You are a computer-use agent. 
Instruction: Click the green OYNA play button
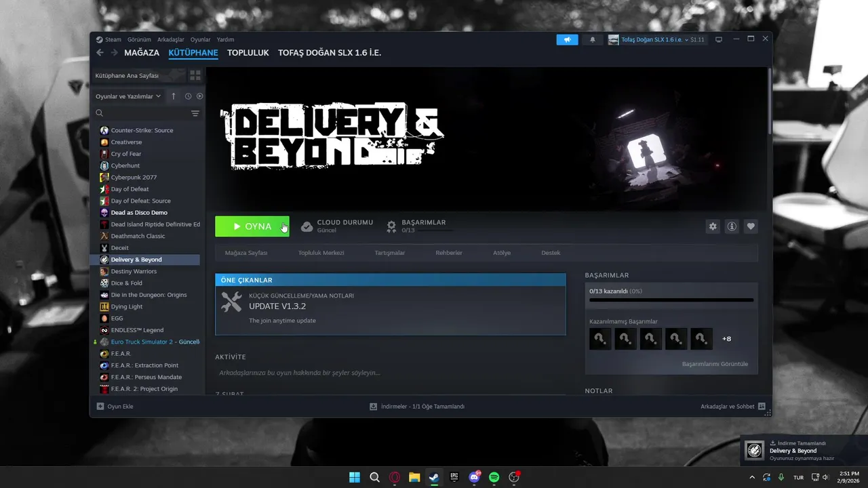click(252, 226)
